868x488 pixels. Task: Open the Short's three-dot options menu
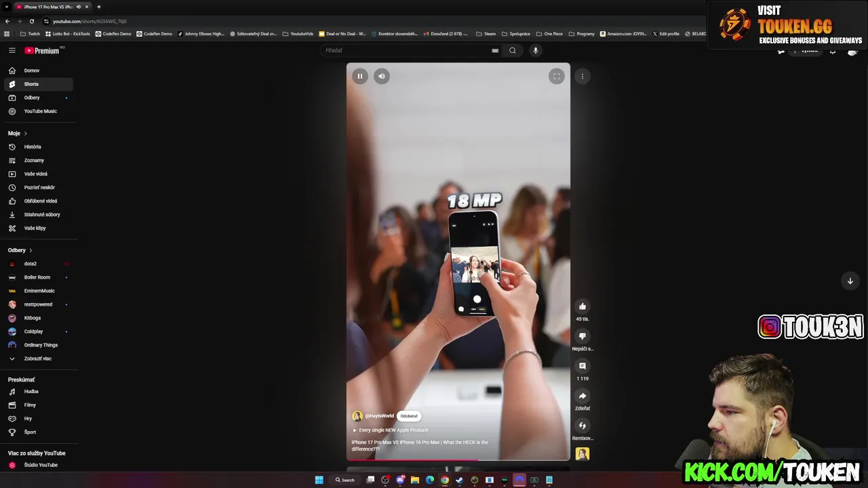(x=583, y=76)
